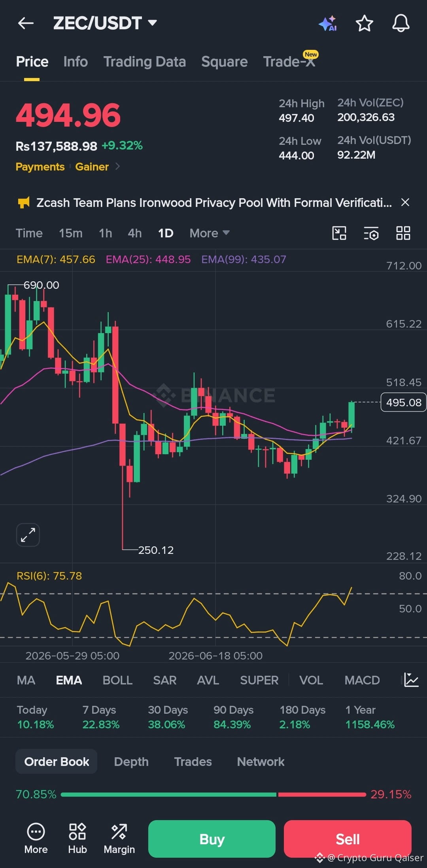Tap the 30 Days 38.06% performance
The image size is (427, 868).
pyautogui.click(x=168, y=717)
